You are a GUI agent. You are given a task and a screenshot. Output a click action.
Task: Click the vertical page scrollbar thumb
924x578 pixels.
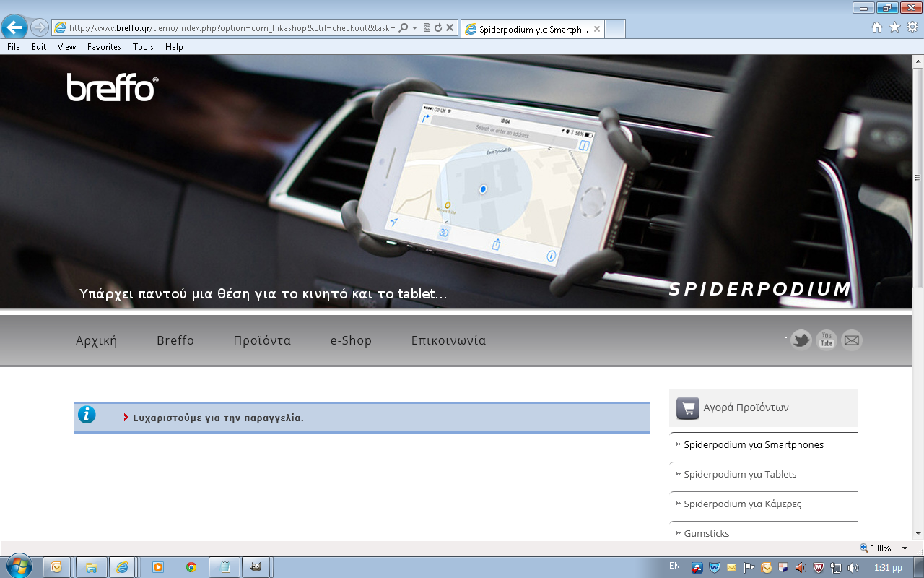coord(918,178)
